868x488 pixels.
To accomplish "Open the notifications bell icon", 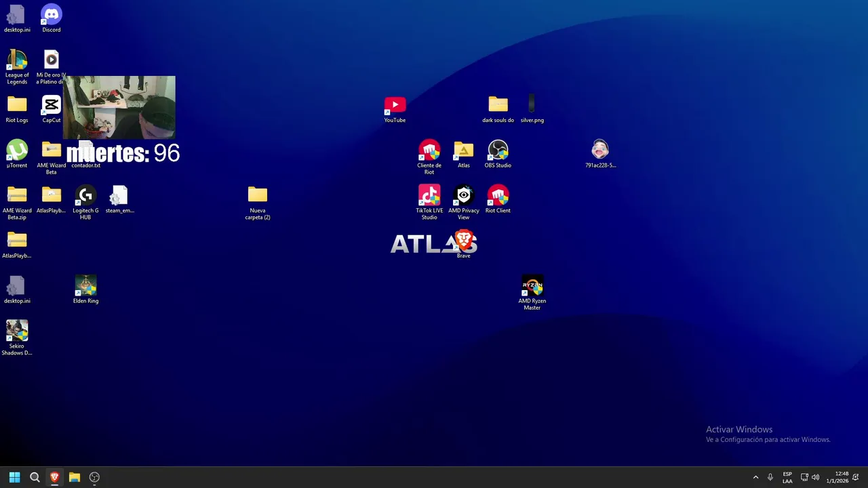I will (856, 477).
